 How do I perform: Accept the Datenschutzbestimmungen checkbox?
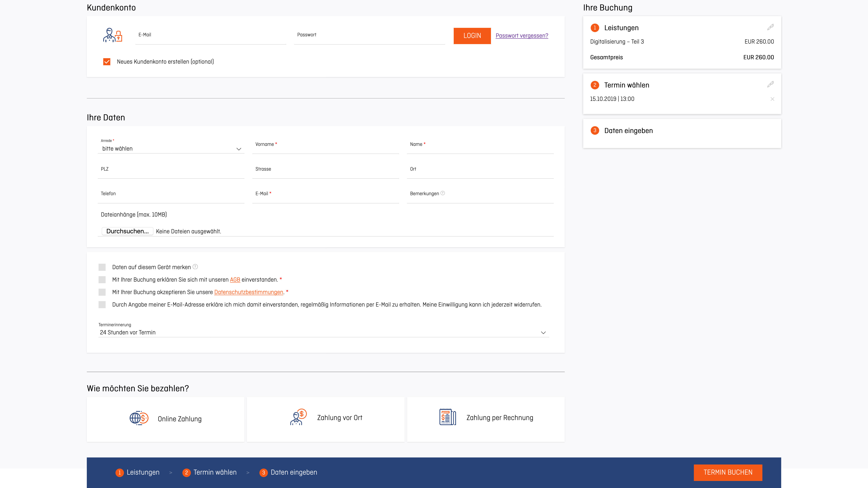pos(102,292)
